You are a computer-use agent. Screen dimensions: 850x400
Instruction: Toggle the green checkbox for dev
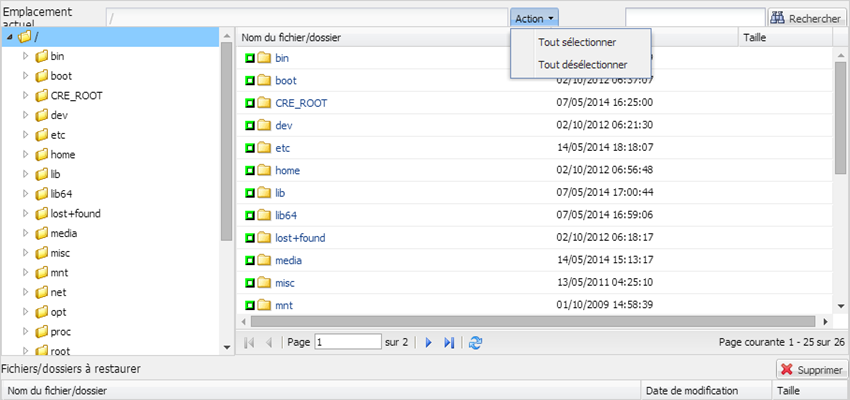pyautogui.click(x=250, y=125)
